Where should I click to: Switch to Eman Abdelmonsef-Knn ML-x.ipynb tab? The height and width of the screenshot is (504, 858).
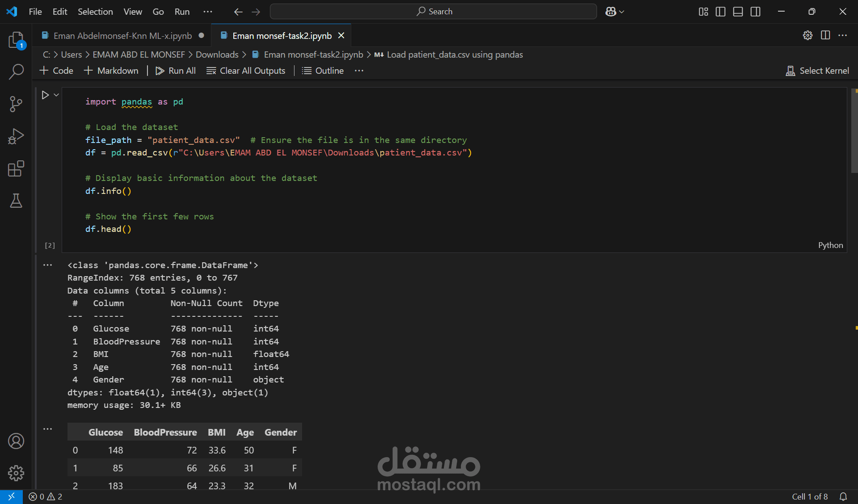click(x=122, y=36)
